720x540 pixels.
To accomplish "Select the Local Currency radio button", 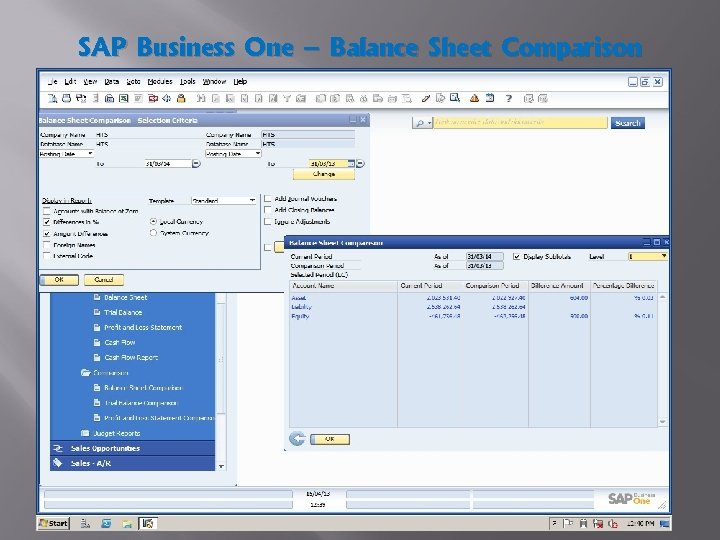I will pyautogui.click(x=153, y=221).
